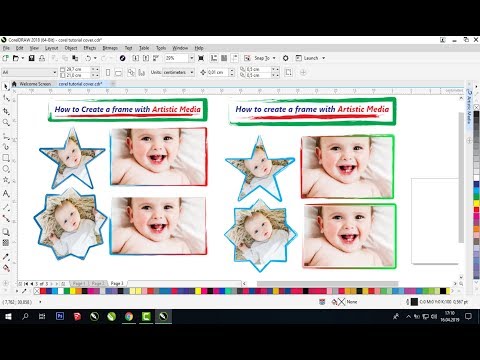Select the Freehand tool
480x360 pixels.
click(x=6, y=136)
